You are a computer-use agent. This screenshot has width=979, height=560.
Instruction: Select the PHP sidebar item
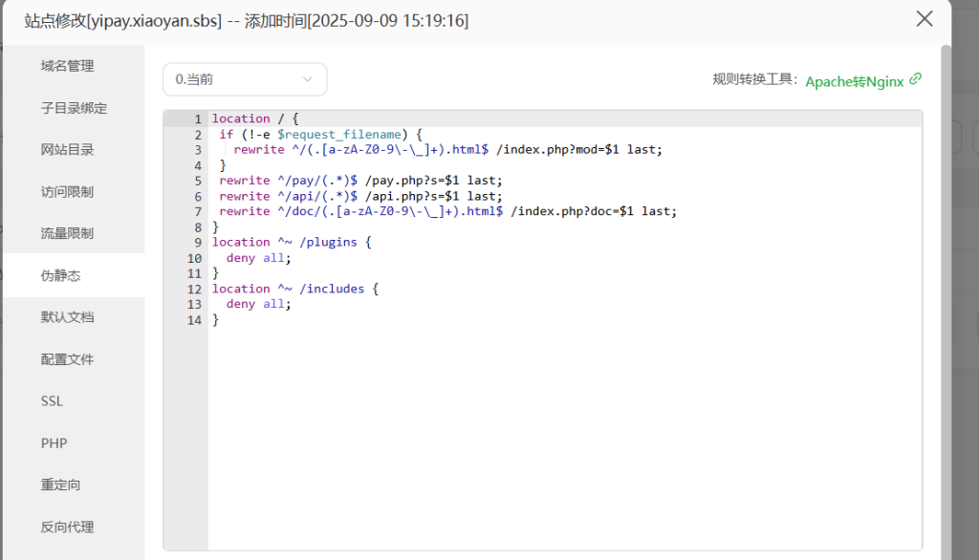[54, 443]
